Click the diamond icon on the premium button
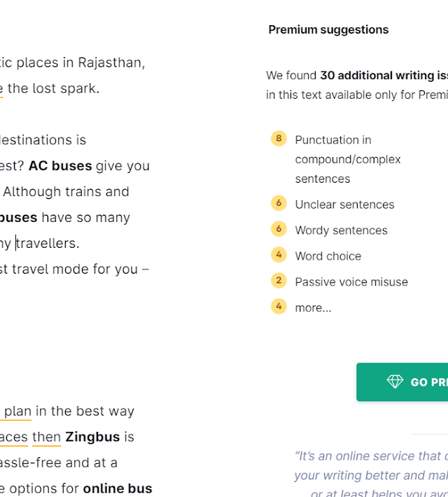This screenshot has width=448, height=497. (395, 381)
